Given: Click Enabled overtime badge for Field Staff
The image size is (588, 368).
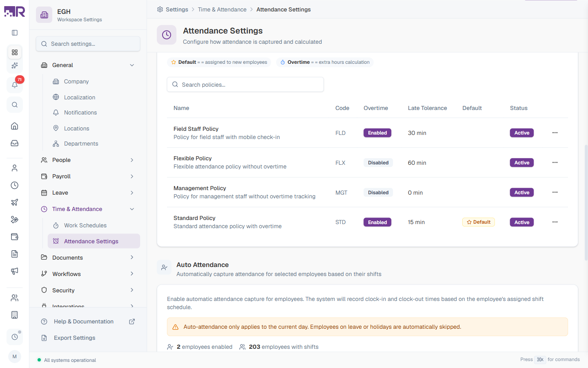Looking at the screenshot, I should click(377, 133).
